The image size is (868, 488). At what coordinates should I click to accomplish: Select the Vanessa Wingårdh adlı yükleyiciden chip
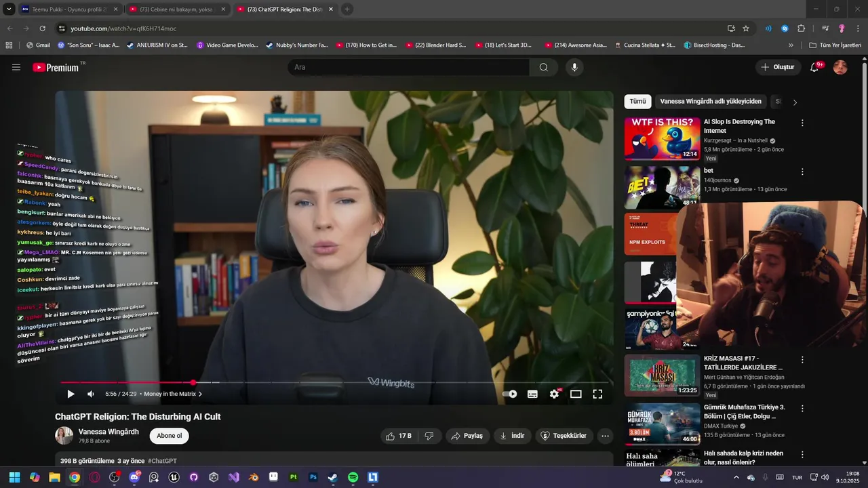coord(711,102)
